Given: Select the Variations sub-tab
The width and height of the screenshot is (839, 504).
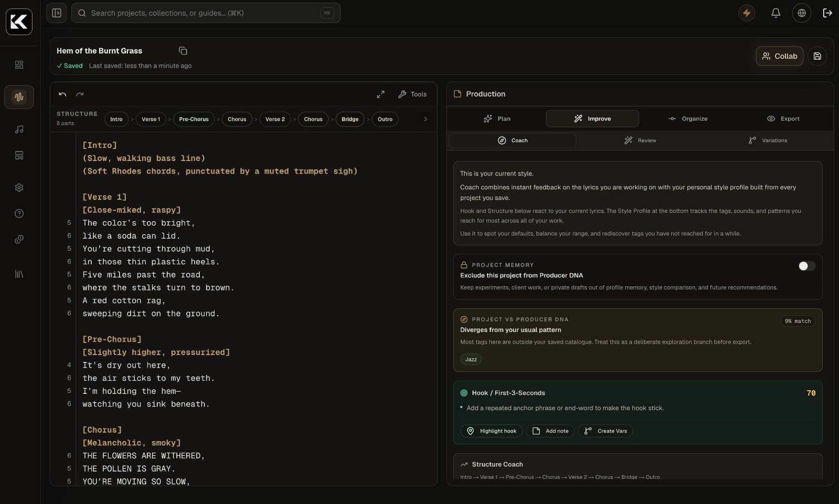Looking at the screenshot, I should pyautogui.click(x=768, y=141).
